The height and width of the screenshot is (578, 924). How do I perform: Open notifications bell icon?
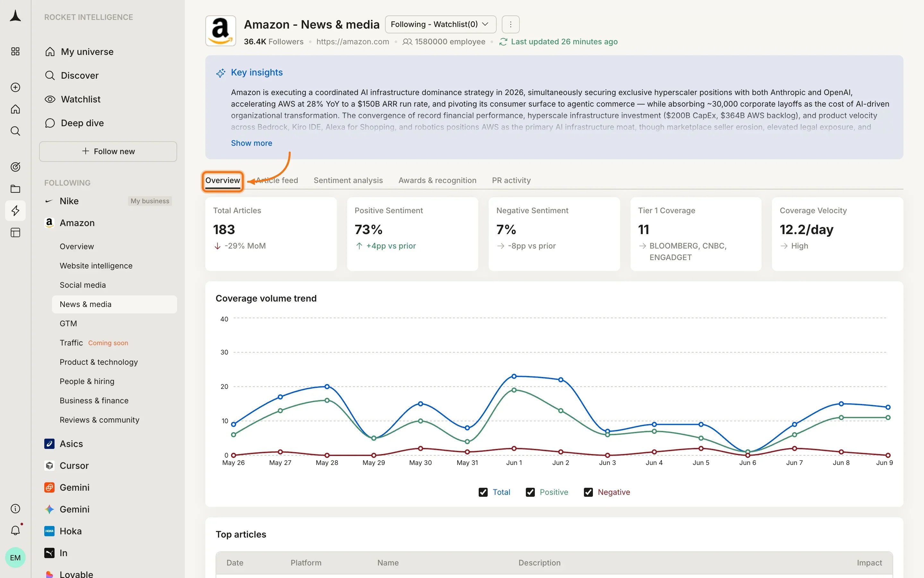(15, 530)
